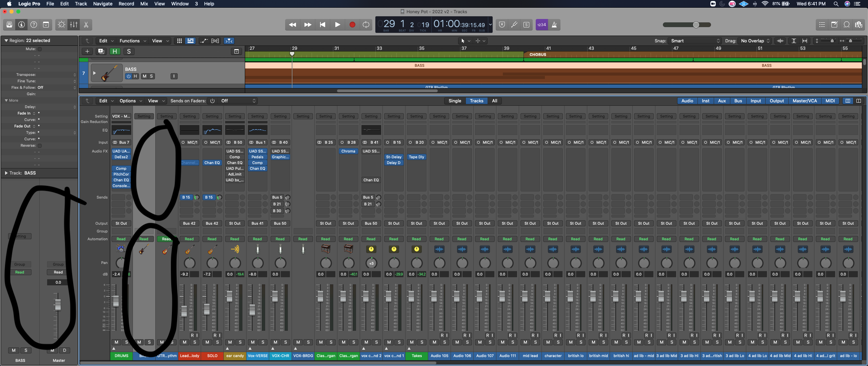Show the Smart Controls panel
This screenshot has width=868, height=366.
(61, 25)
